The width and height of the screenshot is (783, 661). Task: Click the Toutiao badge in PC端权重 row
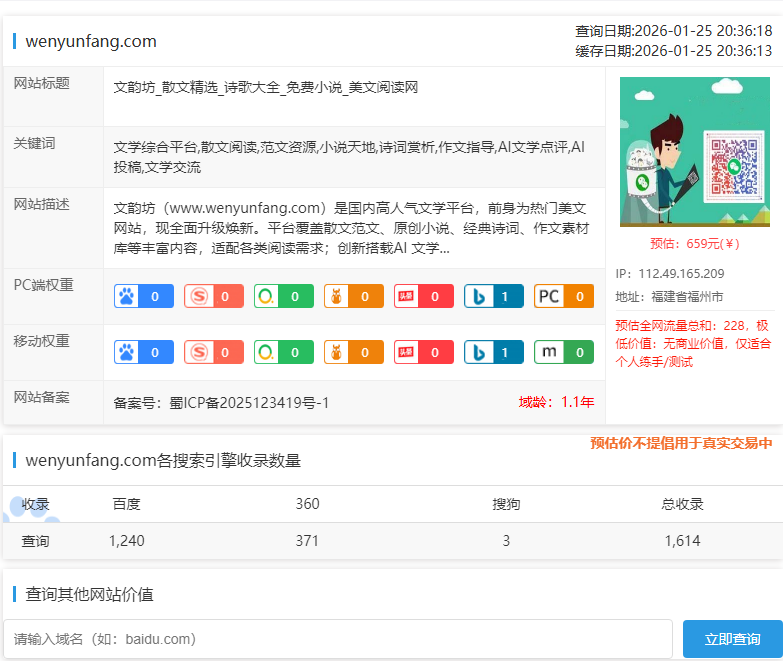pos(424,296)
